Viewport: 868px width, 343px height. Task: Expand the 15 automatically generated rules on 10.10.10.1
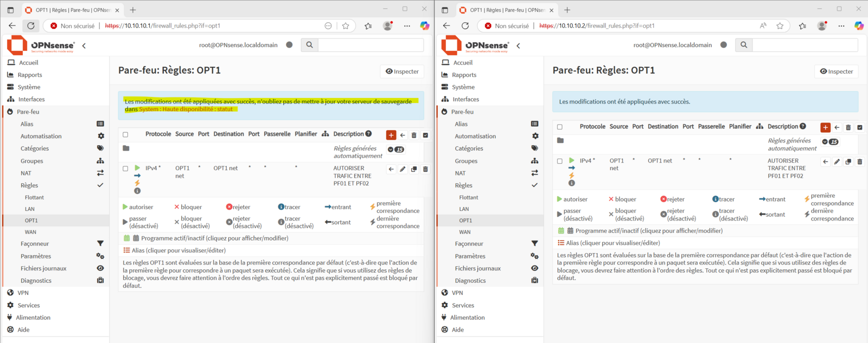pos(396,150)
